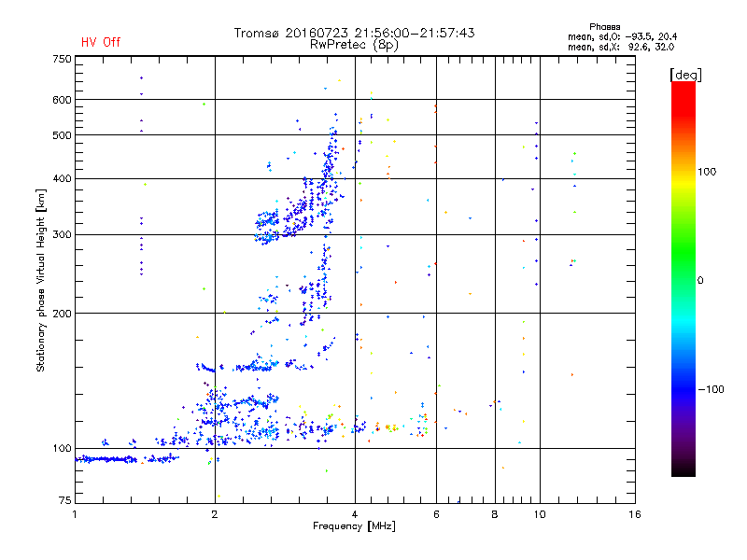Click the y-axis label "500"
Screen dimensions: 747x560
tap(62, 135)
